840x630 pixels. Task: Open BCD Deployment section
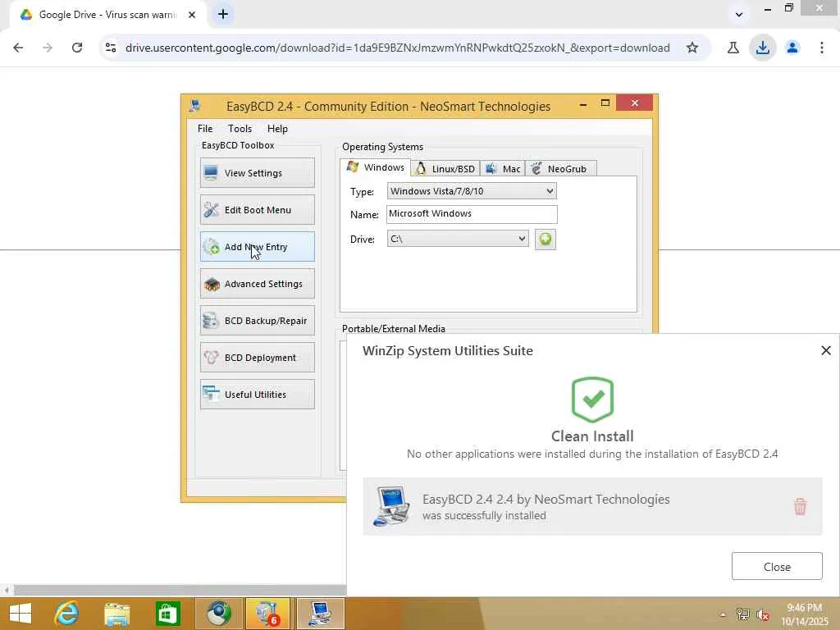point(257,358)
